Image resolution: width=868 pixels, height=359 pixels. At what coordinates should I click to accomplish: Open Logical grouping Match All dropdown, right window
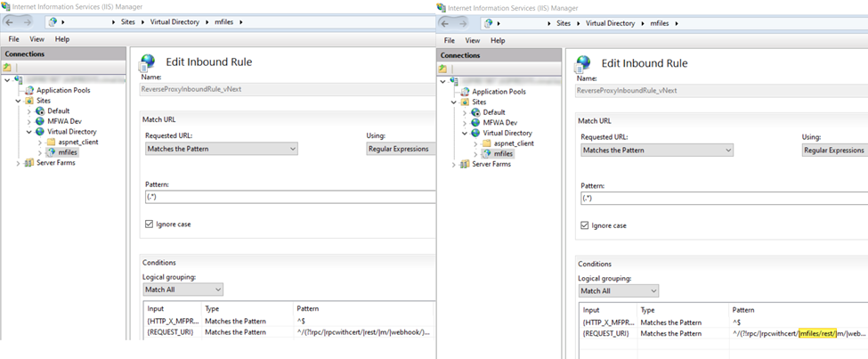tap(619, 291)
